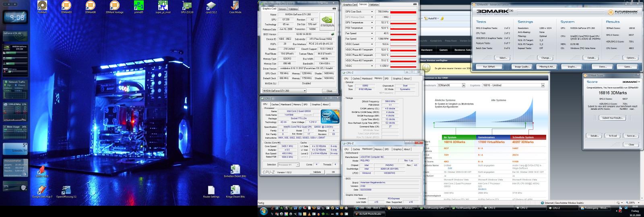The width and height of the screenshot is (644, 217).
Task: Click the VDDC 1.1250 V sensor graph
Action: point(403,66)
